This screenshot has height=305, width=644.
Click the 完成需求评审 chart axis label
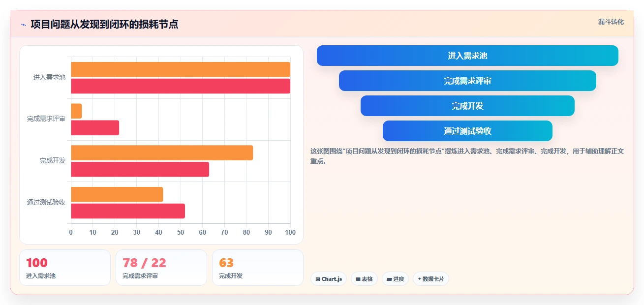(46, 119)
